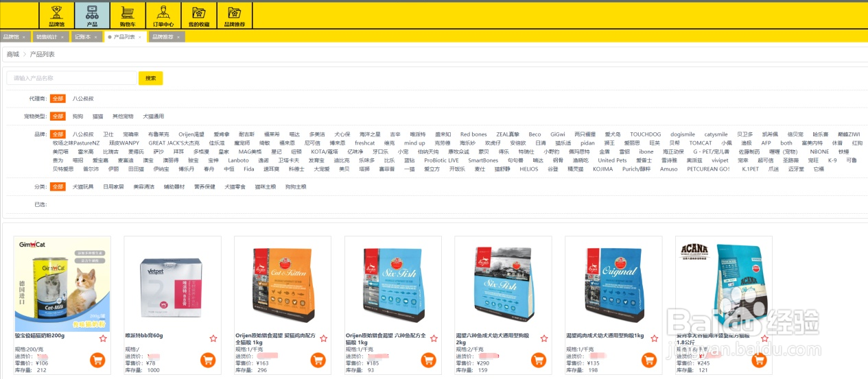
Task: Filter agent by 八公叔叔
Action: [83, 99]
